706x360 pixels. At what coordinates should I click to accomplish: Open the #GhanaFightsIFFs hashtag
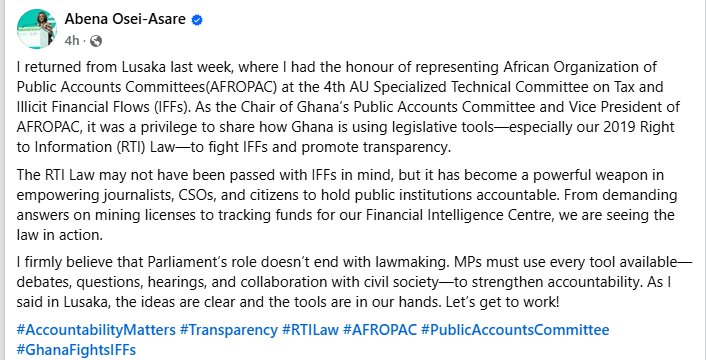pyautogui.click(x=76, y=350)
